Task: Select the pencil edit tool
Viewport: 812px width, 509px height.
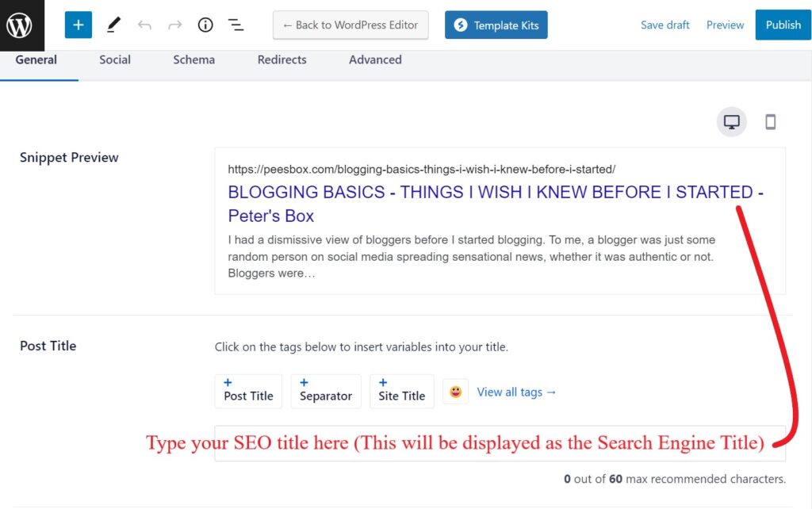Action: click(113, 25)
